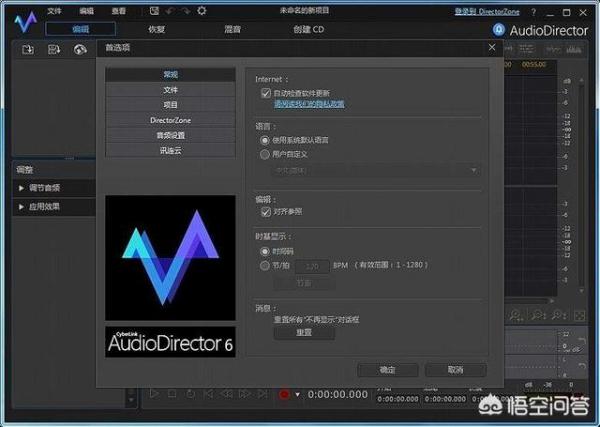The width and height of the screenshot is (600, 427).
Task: Click the rewind icon
Action: click(x=227, y=393)
